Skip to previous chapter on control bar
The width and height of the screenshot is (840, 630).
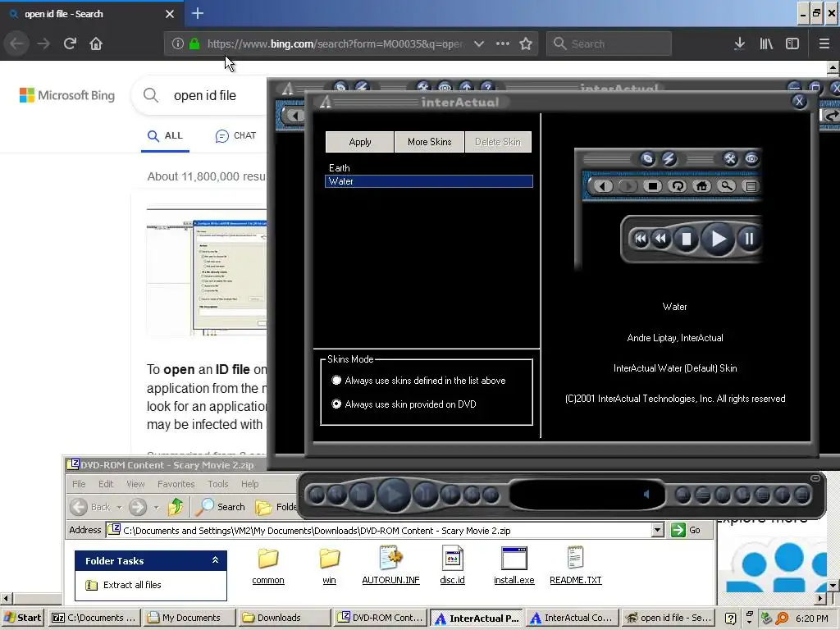317,495
